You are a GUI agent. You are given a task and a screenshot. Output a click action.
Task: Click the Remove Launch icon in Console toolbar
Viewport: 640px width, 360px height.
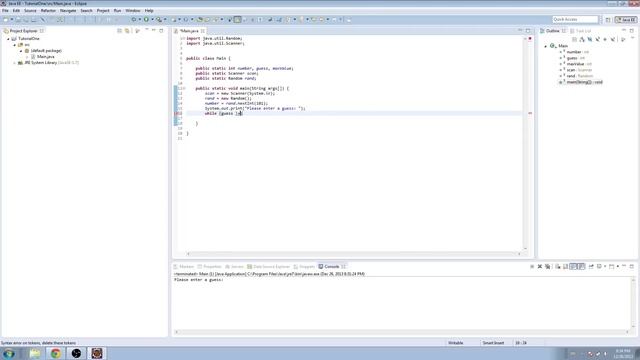(540, 267)
